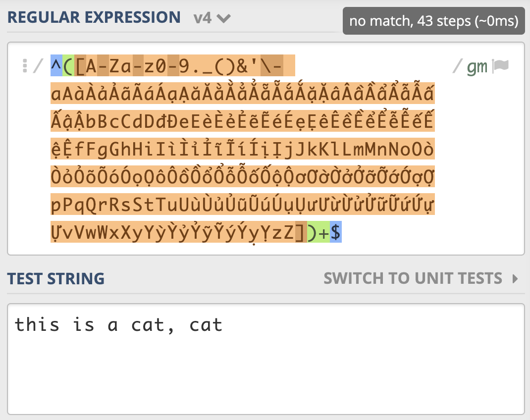Screen dimensions: 530x420
Task: Click the word cat at end of test string
Action: tap(206, 325)
